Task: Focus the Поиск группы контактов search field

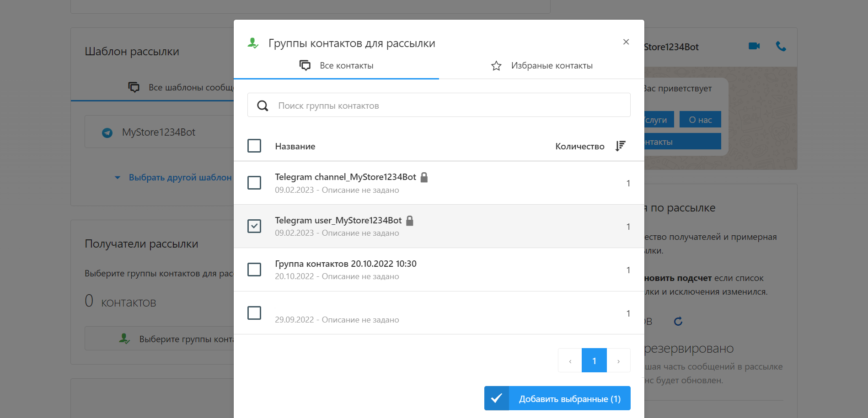Action: pyautogui.click(x=448, y=106)
